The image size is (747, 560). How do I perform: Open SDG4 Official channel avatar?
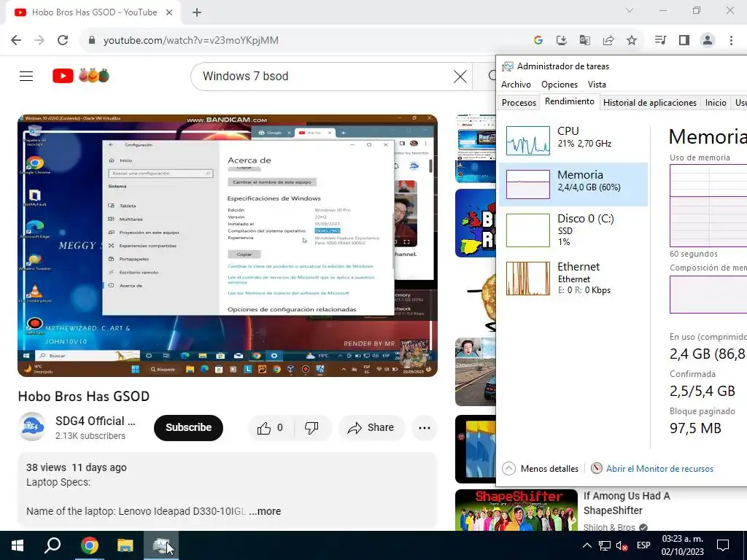click(32, 426)
